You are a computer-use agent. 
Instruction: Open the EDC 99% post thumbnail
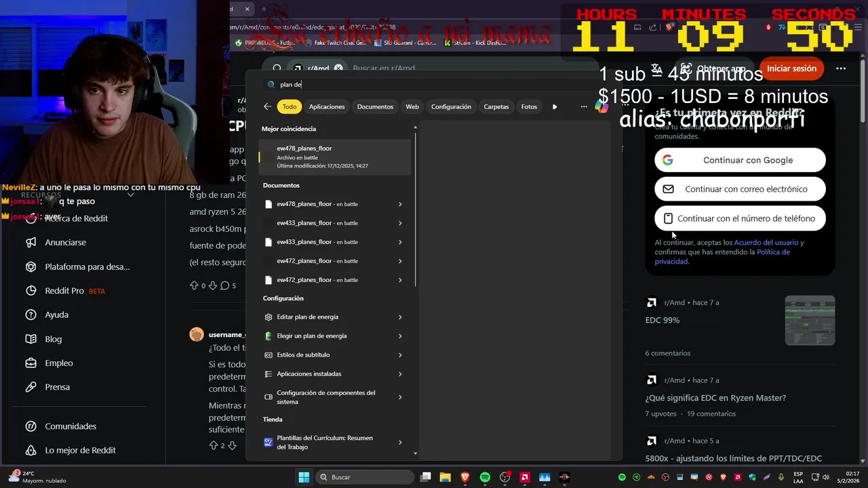[810, 320]
